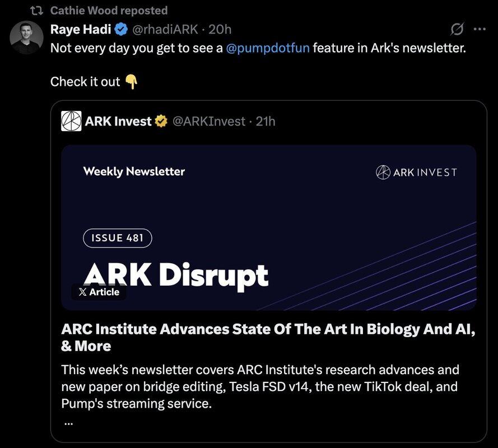Click the X Article badge on the image
The image size is (498, 448).
tap(99, 292)
